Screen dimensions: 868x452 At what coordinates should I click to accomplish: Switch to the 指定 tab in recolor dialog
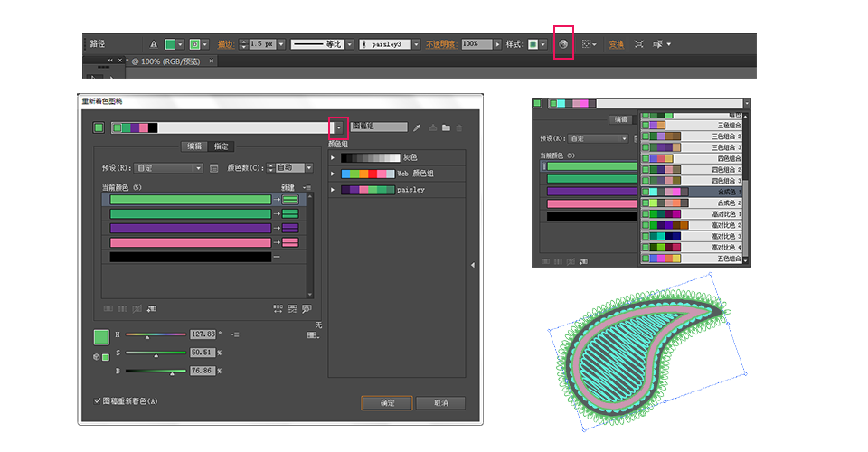(222, 146)
